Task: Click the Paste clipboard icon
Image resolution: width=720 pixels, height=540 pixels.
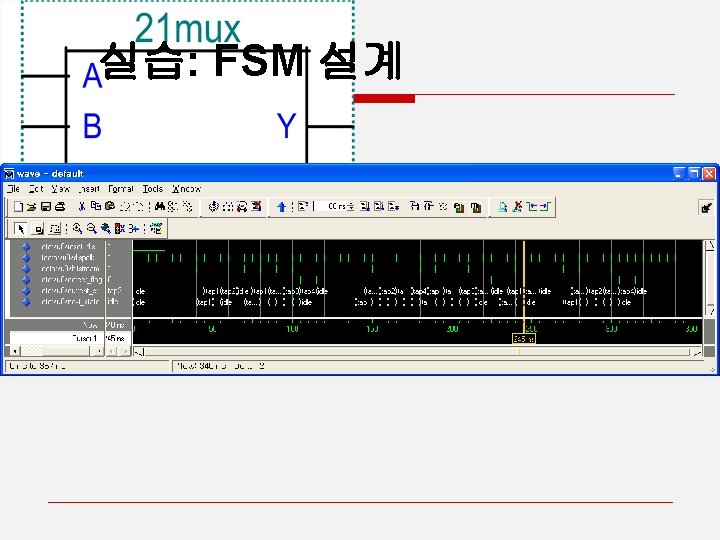Action: click(110, 206)
